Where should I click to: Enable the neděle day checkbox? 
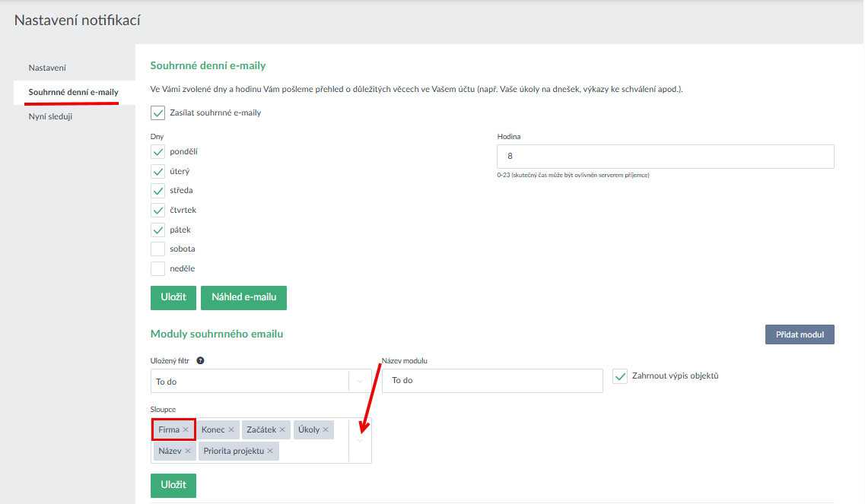point(157,268)
